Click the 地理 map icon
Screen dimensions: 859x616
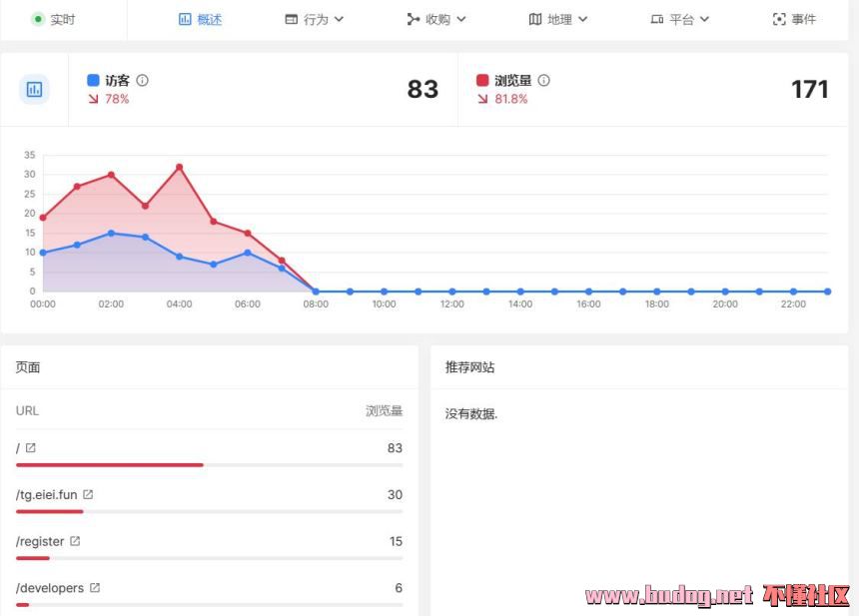535,20
